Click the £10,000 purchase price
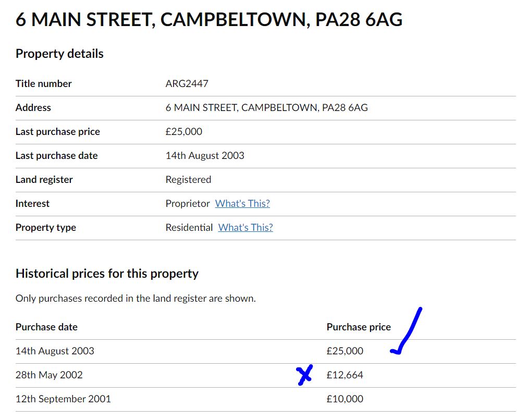This screenshot has height=420, width=528. click(345, 399)
